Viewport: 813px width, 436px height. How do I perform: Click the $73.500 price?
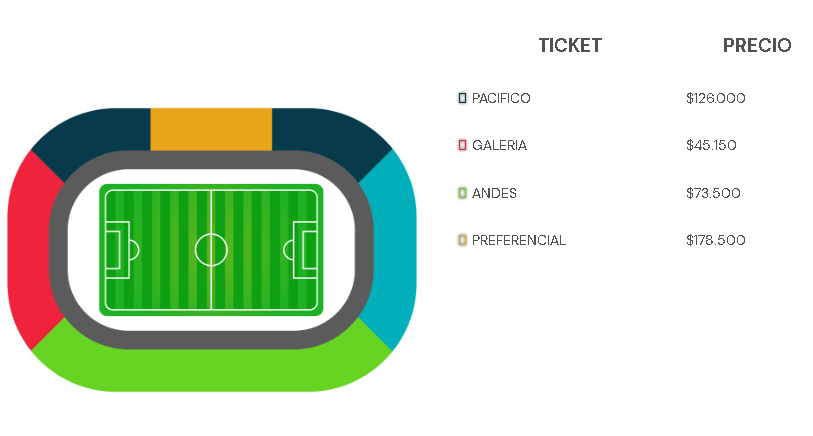click(x=713, y=193)
